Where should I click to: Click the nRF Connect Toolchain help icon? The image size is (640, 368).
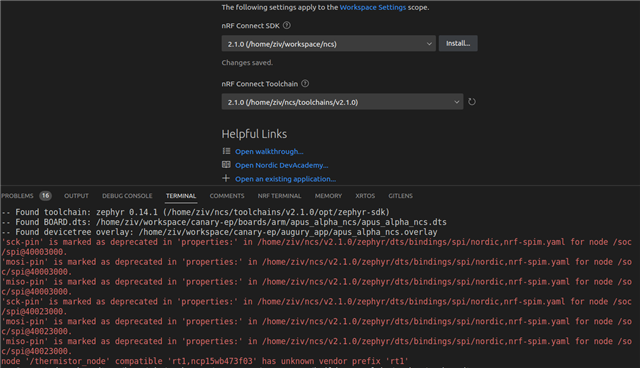(x=305, y=83)
